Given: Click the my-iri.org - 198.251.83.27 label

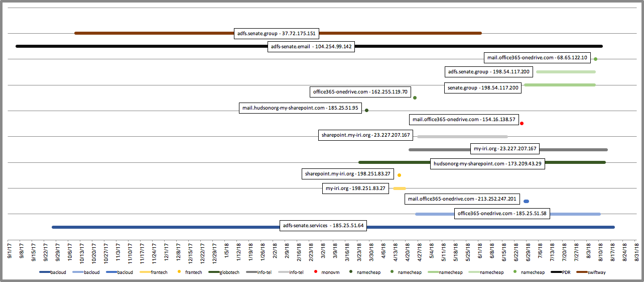Looking at the screenshot, I should (x=355, y=189).
